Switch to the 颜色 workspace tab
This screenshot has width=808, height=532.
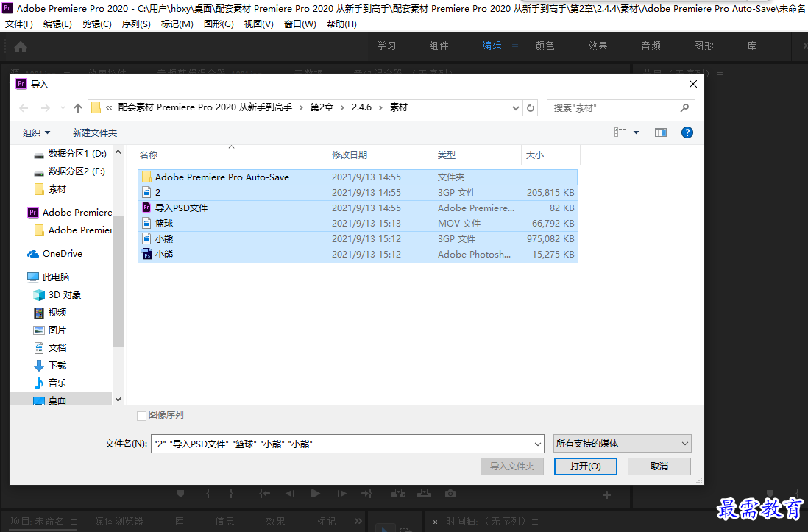click(545, 46)
